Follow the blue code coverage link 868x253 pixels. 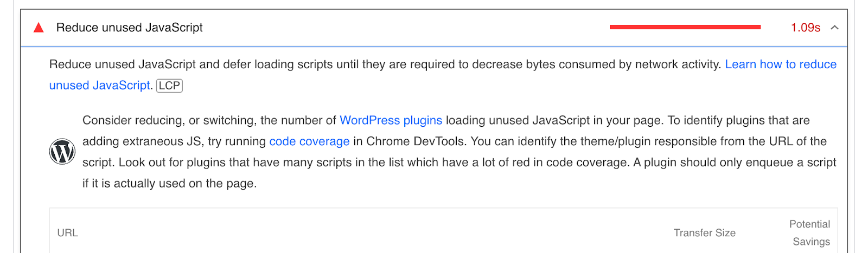309,141
